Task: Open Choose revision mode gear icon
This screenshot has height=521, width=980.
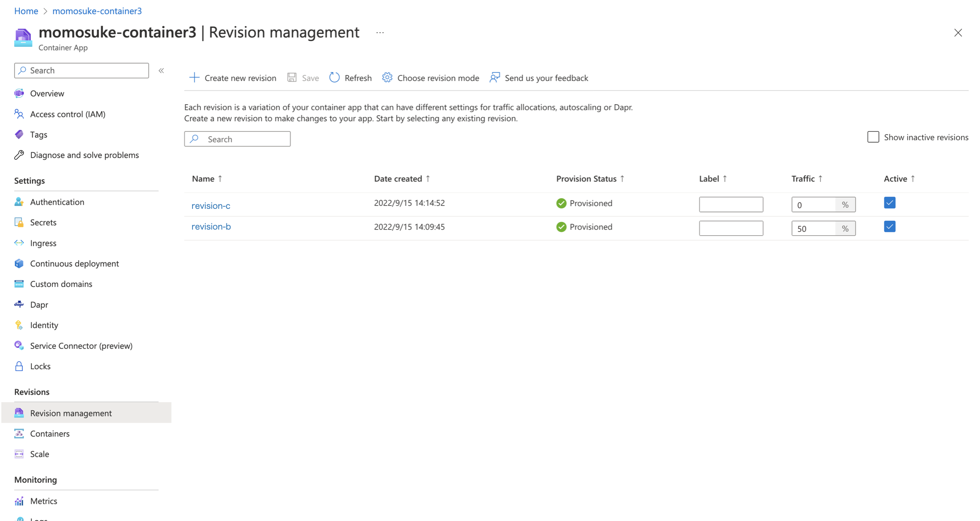Action: pos(387,78)
